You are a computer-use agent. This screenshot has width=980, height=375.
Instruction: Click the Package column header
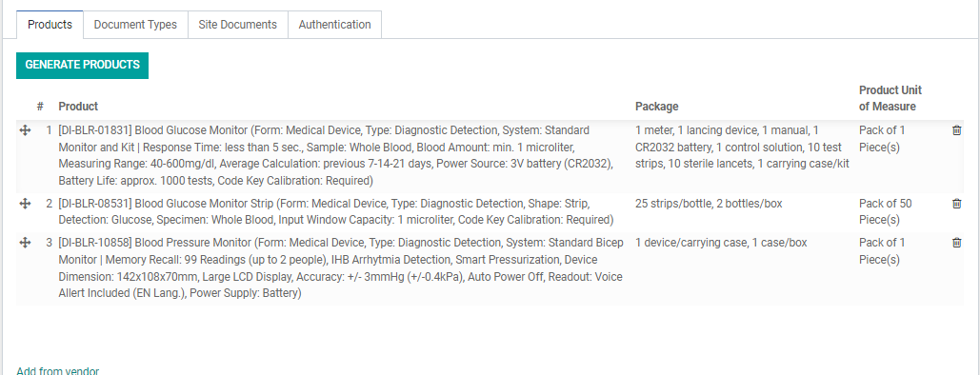656,107
